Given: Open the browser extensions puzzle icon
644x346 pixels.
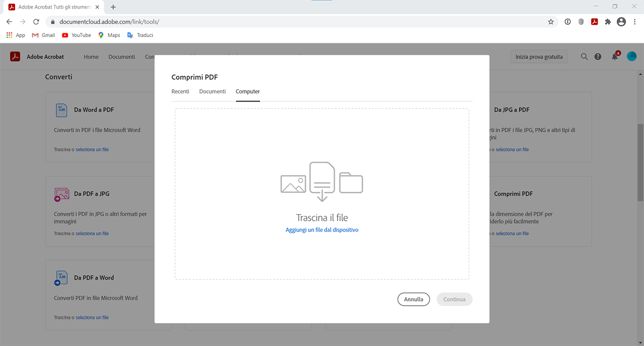Looking at the screenshot, I should [608, 22].
